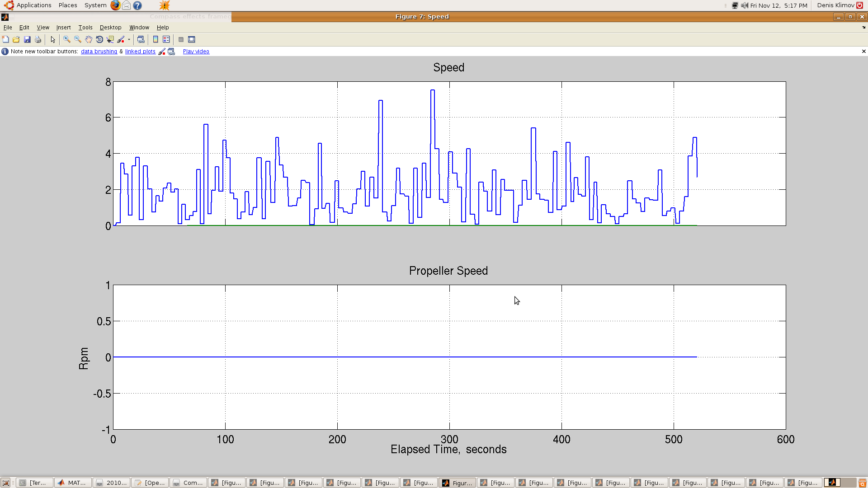Open the Desktop menu
The height and width of the screenshot is (488, 868).
pos(111,28)
